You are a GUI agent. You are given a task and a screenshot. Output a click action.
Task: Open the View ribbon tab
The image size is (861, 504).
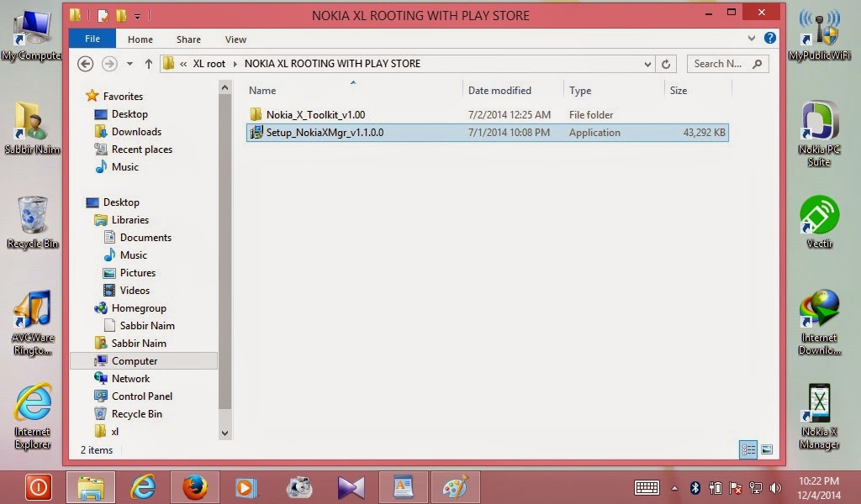click(x=235, y=39)
